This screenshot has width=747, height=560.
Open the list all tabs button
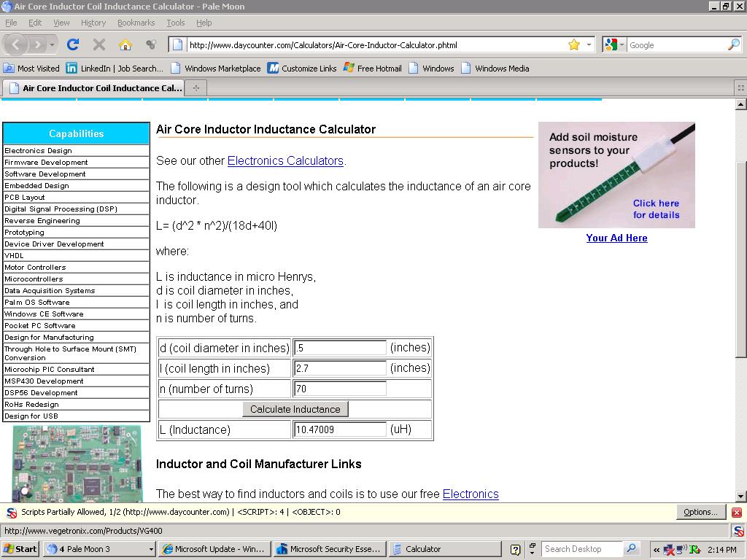coord(740,88)
